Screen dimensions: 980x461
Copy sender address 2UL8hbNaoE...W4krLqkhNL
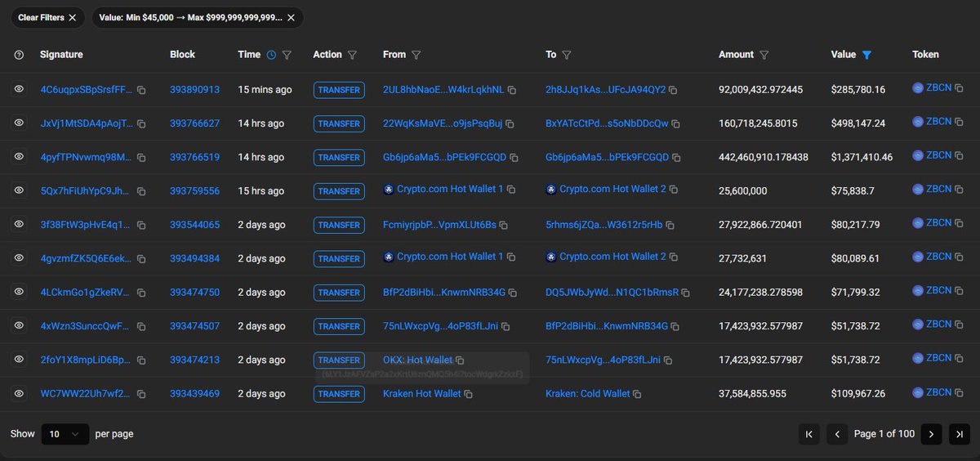[513, 90]
